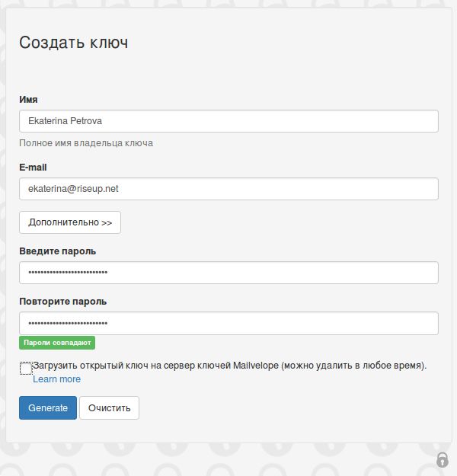Screen dimensions: 457x476
Task: Click the Введите пароль label
Action: pos(57,251)
